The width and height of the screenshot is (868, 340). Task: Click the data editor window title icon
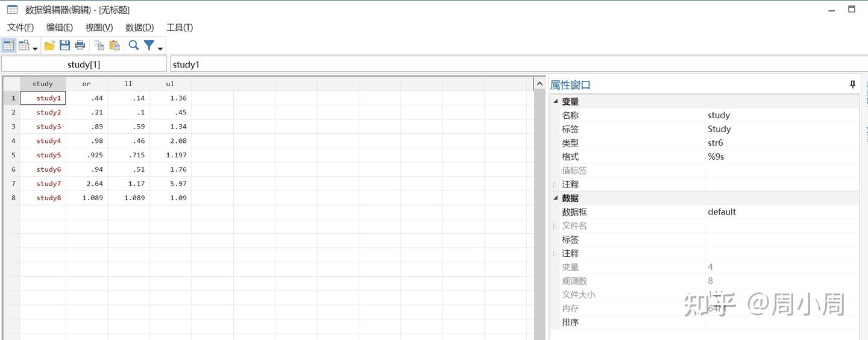tap(12, 10)
